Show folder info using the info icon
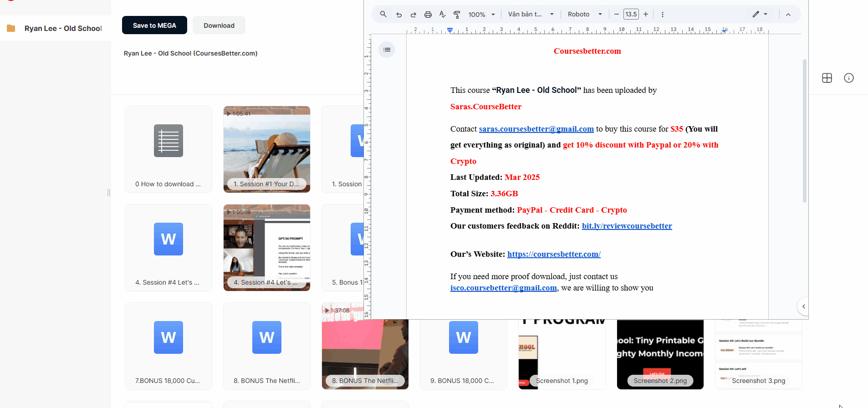868x408 pixels. click(x=849, y=78)
